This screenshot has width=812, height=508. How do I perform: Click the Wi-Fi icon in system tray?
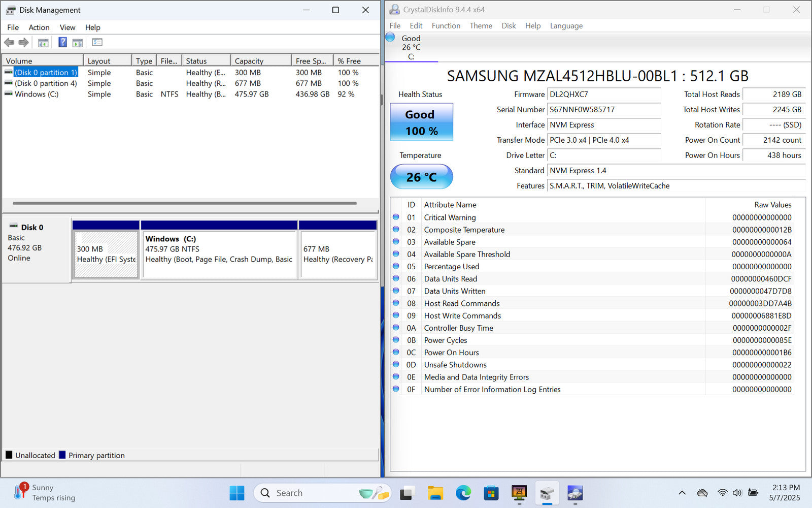coord(723,493)
